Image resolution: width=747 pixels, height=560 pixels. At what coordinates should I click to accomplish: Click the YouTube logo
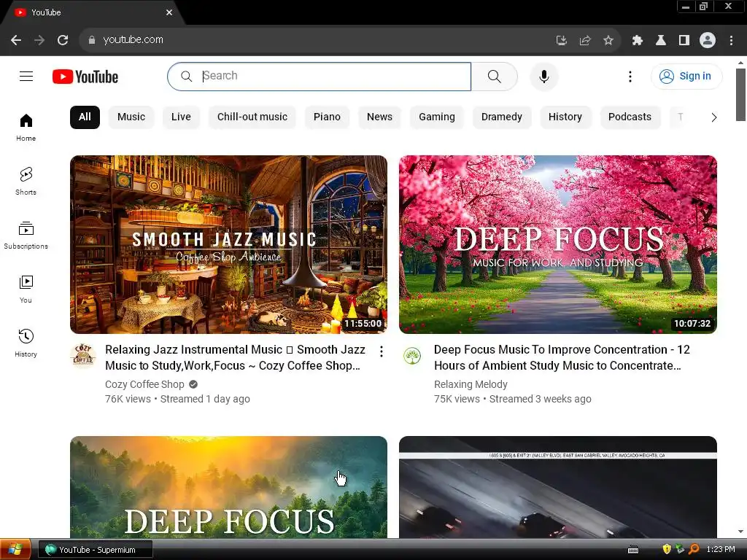point(85,77)
